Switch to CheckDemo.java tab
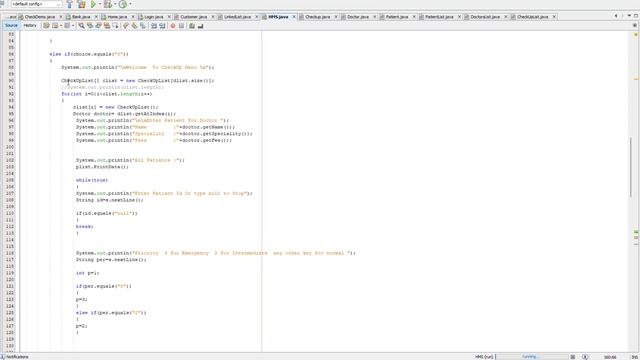 40,17
